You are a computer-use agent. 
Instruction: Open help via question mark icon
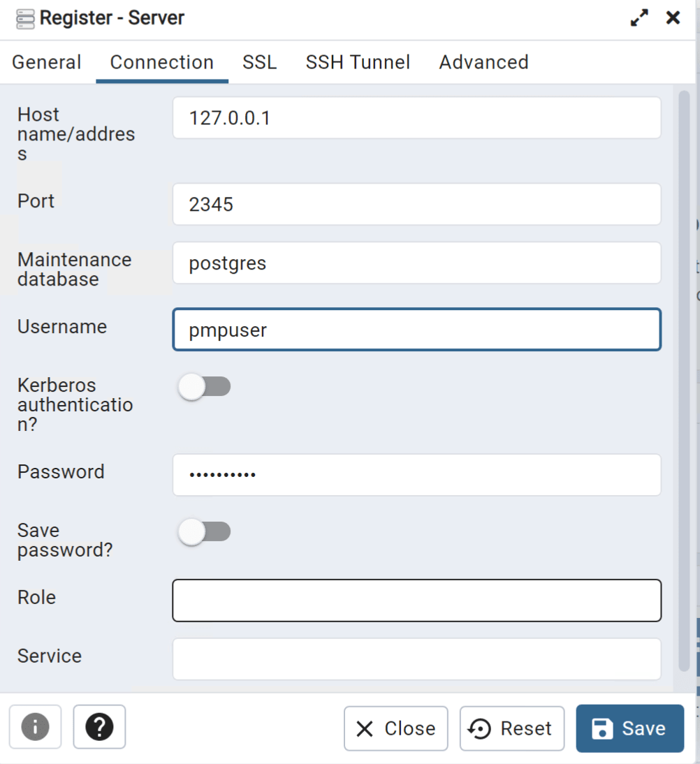point(99,727)
